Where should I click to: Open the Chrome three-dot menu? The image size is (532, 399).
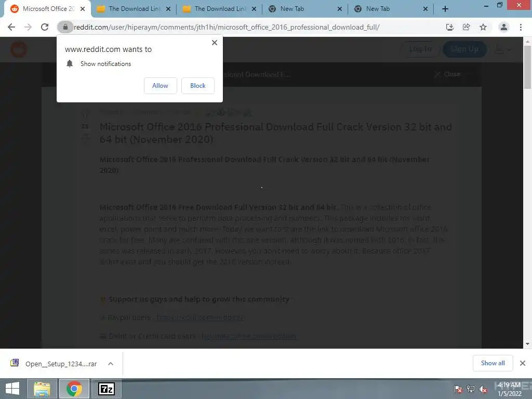[x=521, y=27]
